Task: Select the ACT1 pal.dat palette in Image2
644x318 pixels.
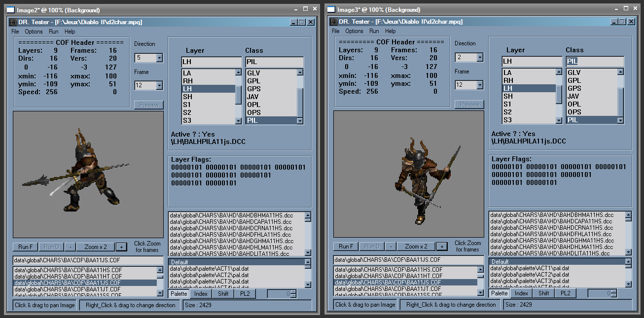Action: tap(237, 269)
